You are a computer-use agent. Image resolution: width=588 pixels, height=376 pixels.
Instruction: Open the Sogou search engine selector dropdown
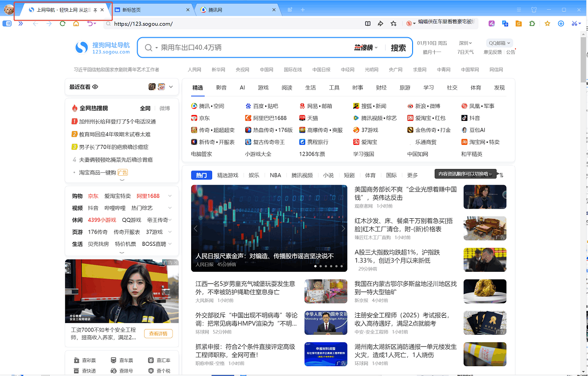(411, 23)
